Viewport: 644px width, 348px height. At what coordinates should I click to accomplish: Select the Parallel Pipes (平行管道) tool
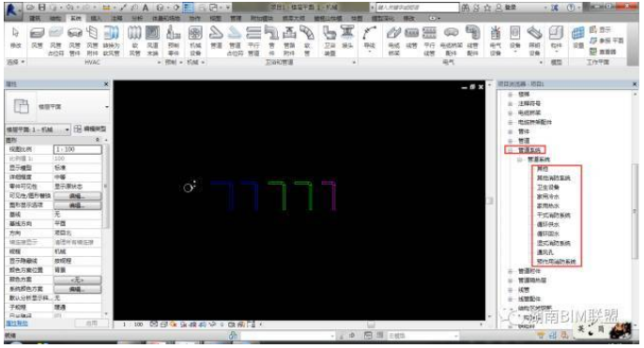pyautogui.click(x=253, y=40)
